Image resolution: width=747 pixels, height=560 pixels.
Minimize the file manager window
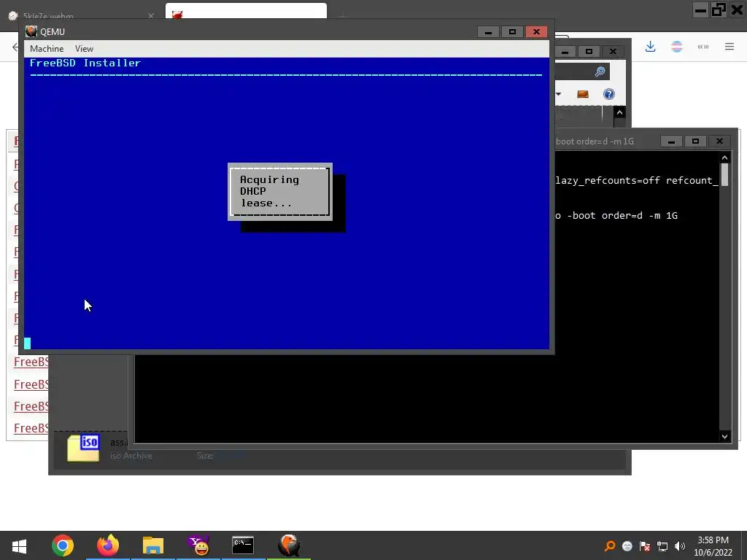(565, 52)
